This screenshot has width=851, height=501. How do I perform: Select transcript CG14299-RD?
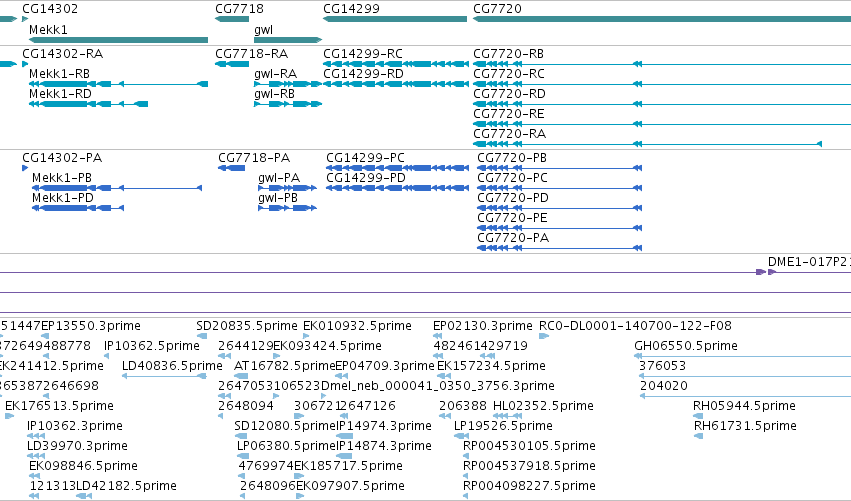pos(364,74)
